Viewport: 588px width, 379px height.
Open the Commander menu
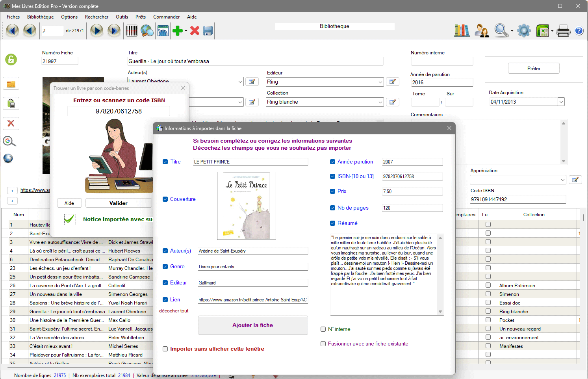pyautogui.click(x=166, y=17)
